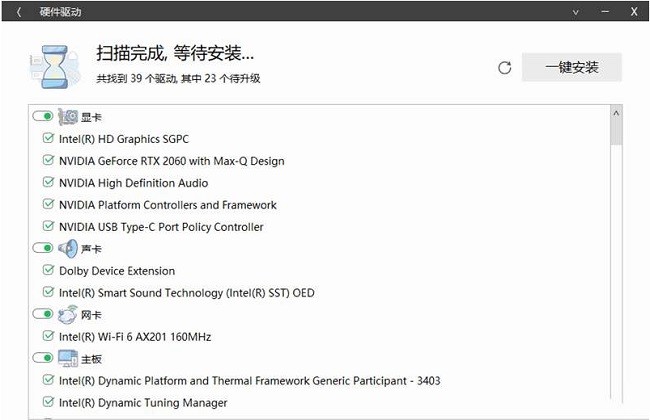Screen dimensions: 650x420
Task: Open the title bar dropdown menu arrow
Action: coord(575,12)
